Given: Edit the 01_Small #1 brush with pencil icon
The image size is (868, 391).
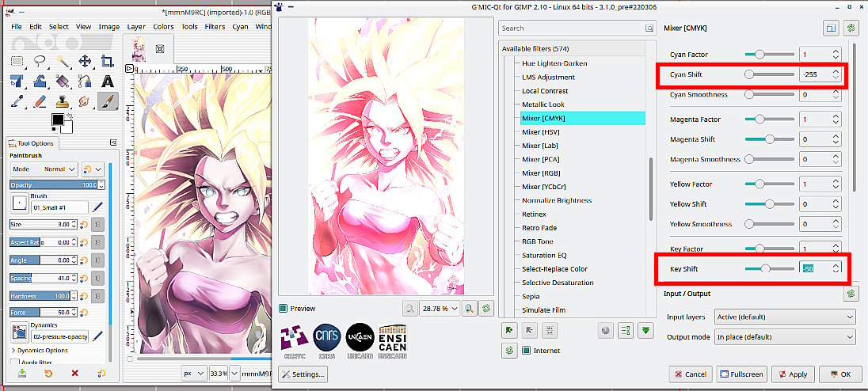Looking at the screenshot, I should (x=97, y=207).
